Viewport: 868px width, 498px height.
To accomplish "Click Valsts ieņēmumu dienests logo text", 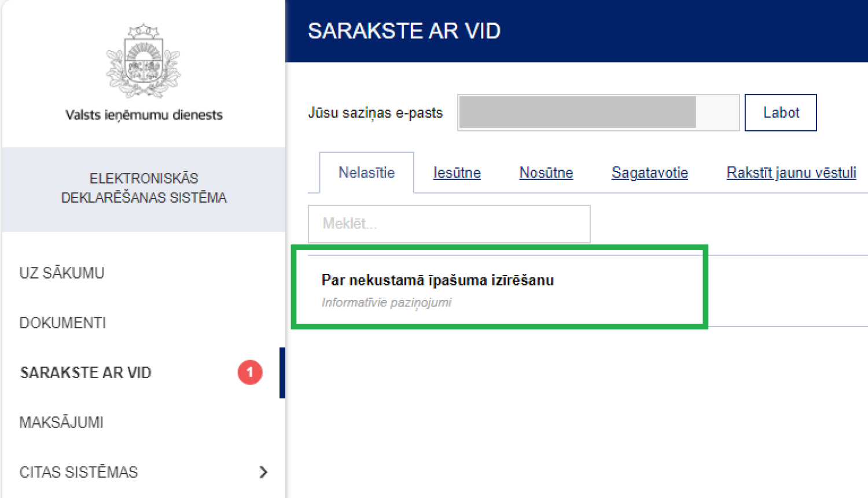I will (x=144, y=115).
